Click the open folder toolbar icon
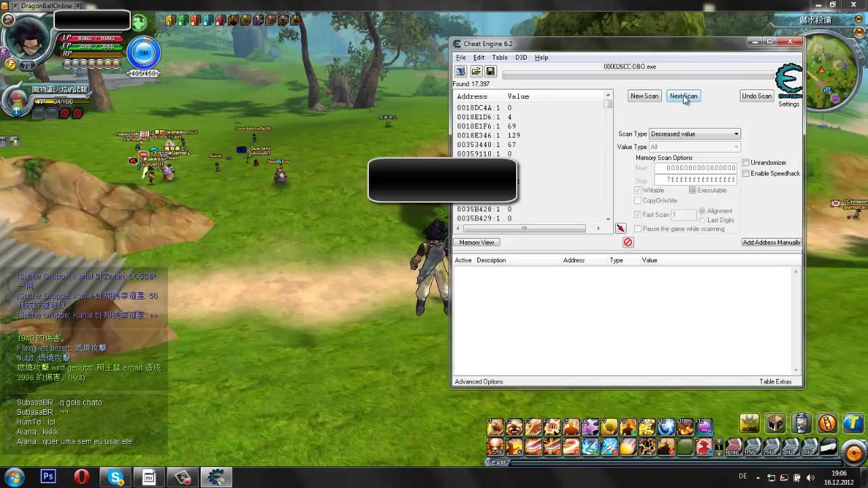Viewport: 868px width, 488px height. point(476,71)
